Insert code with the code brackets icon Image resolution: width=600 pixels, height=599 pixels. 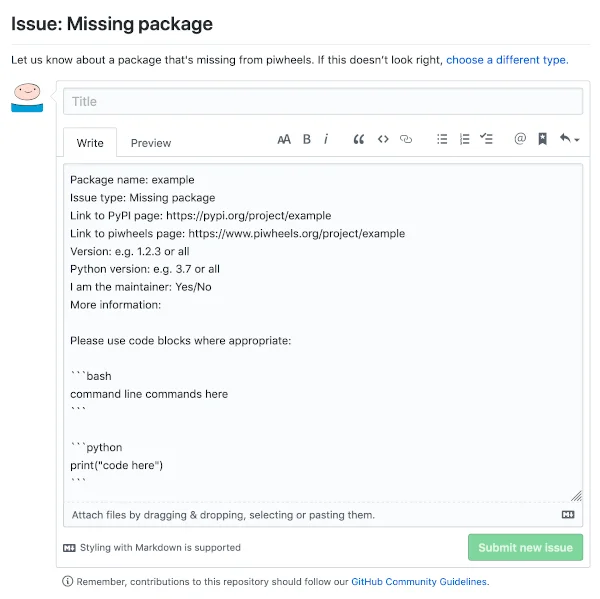(383, 139)
